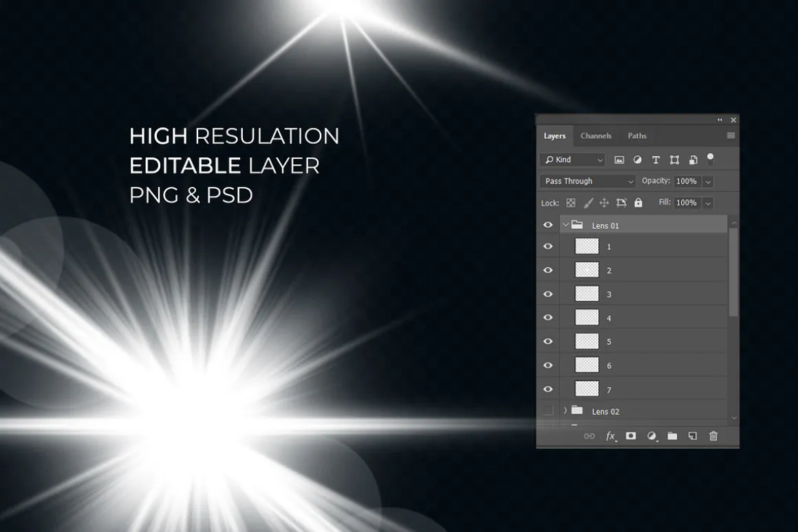Hide layer 5 visibility eye
Viewport: 798px width, 532px height.
pos(548,342)
